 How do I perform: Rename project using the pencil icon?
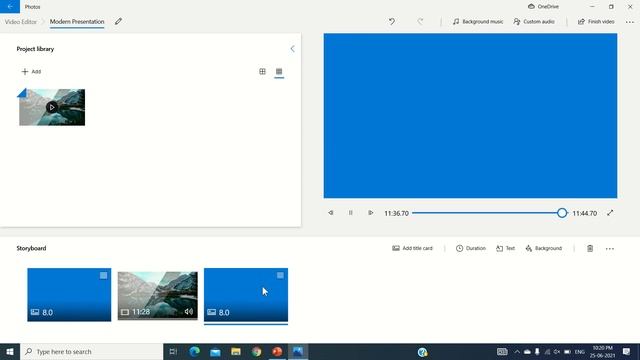pos(118,22)
